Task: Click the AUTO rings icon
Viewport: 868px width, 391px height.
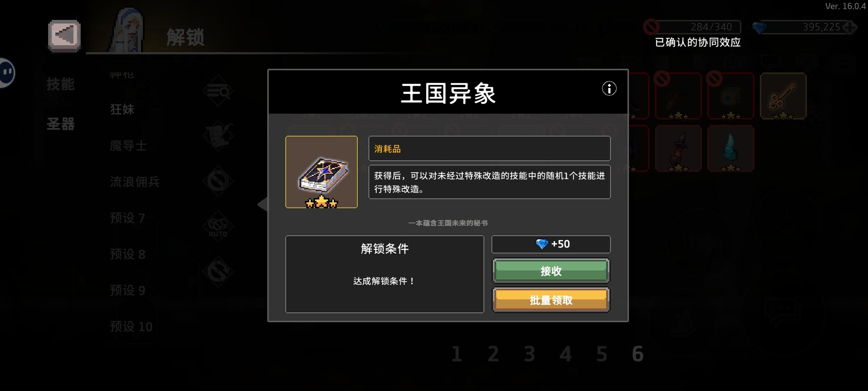Action: coord(218,226)
